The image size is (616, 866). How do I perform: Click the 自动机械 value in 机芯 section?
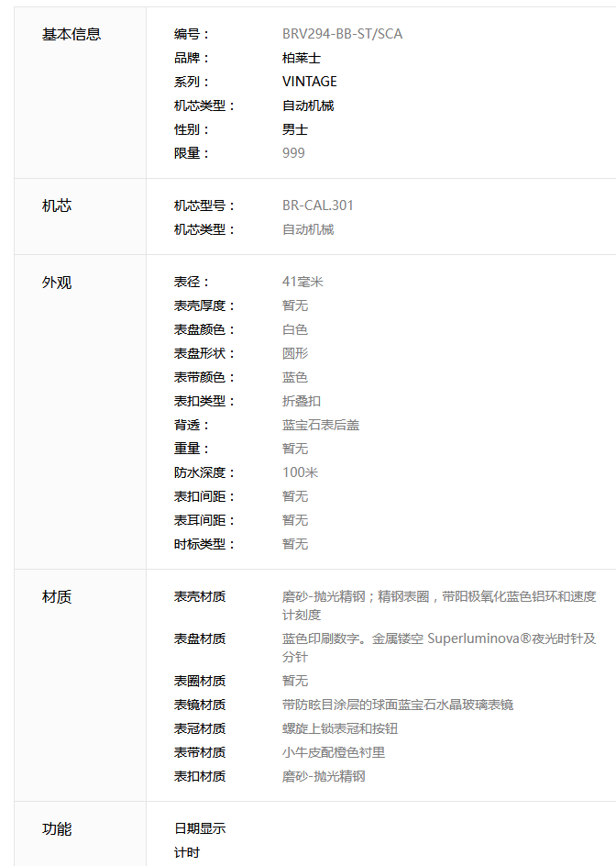point(308,229)
